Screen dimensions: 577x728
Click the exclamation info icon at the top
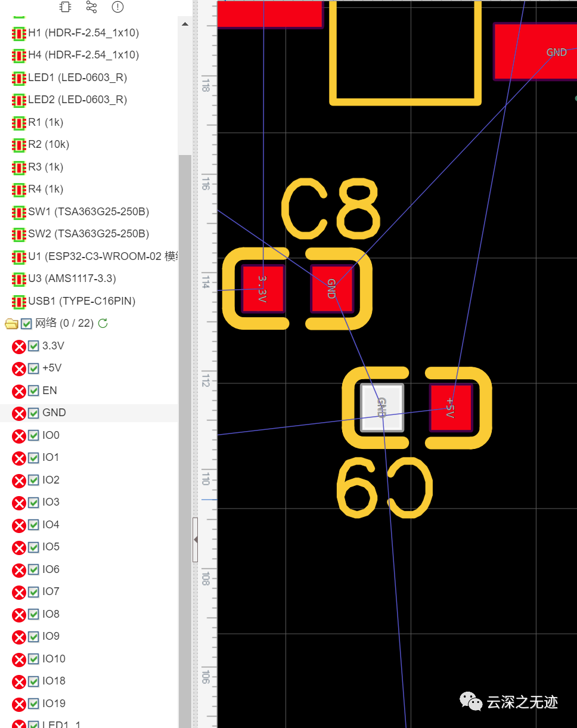117,7
